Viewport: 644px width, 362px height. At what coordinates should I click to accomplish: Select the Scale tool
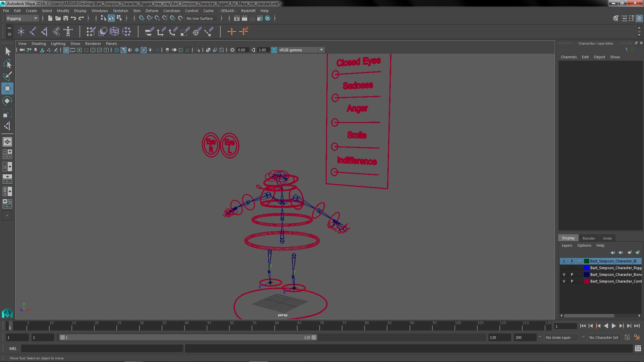click(x=7, y=113)
